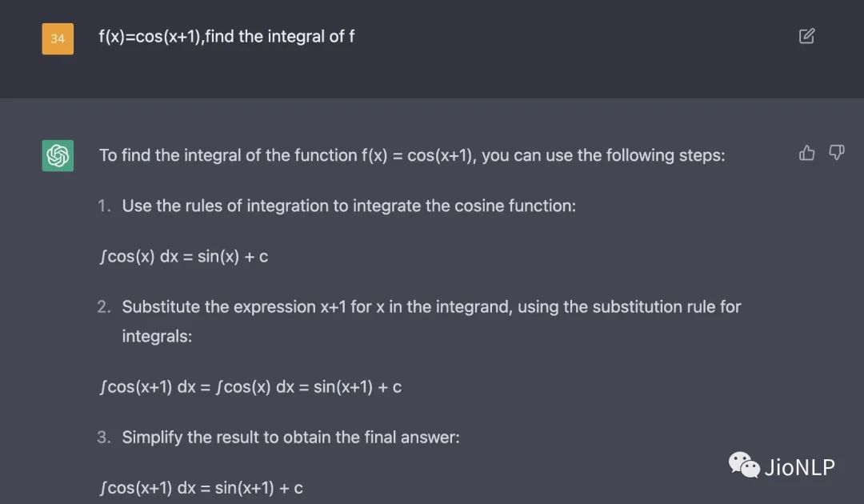Click the WeChat logo watermark
Screen dimensions: 864x504
coord(743,465)
